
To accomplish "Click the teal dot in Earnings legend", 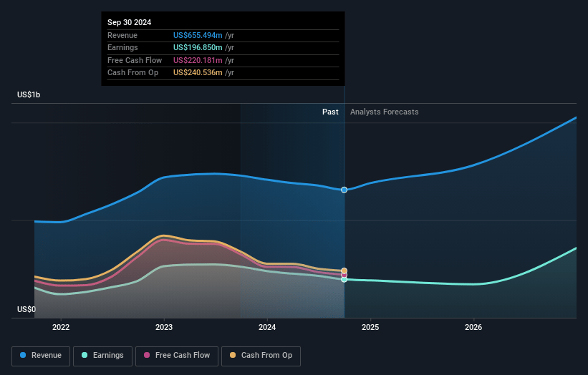I will click(85, 355).
